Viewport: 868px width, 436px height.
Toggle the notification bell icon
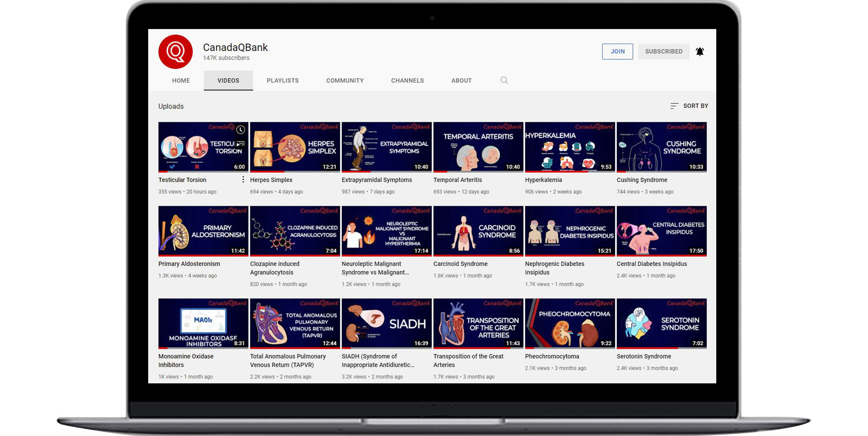click(x=700, y=51)
